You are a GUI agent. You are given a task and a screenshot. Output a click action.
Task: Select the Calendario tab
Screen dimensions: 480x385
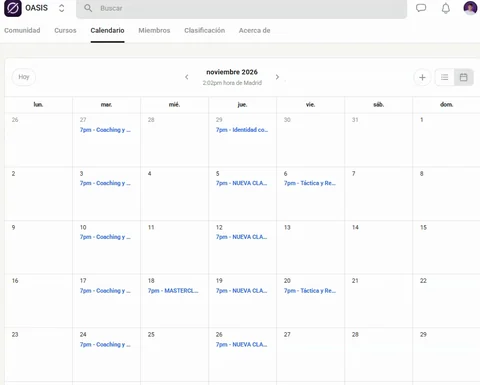107,30
